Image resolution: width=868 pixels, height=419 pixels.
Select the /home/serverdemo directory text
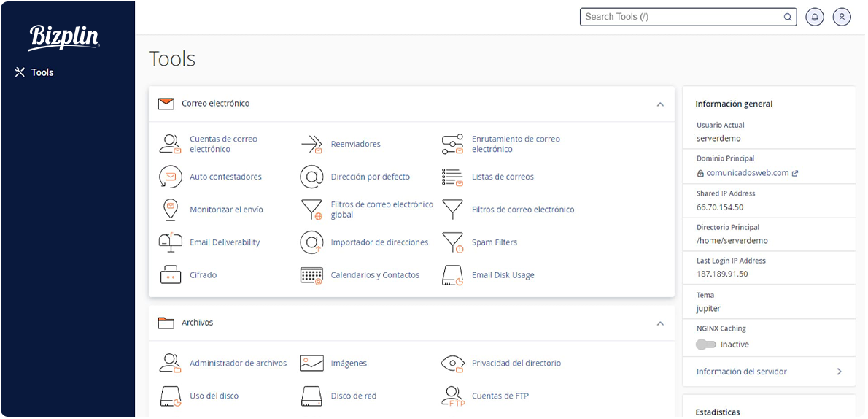732,241
